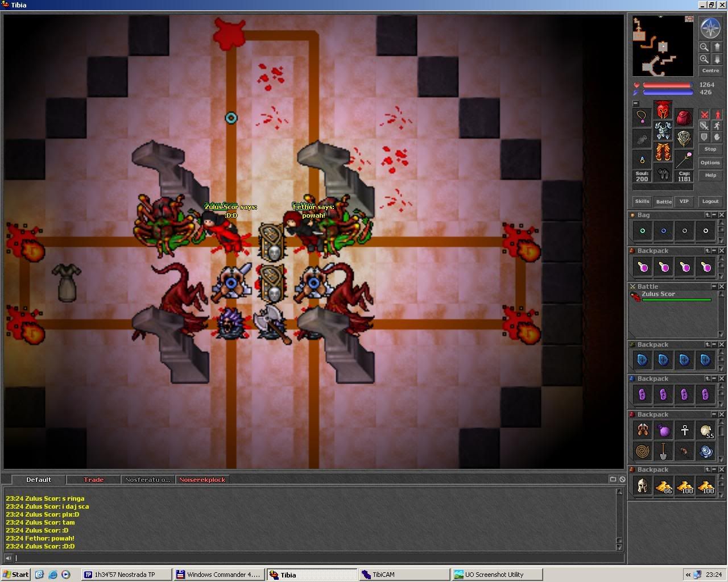The width and height of the screenshot is (728, 582).
Task: Click the red health bar
Action: (668, 85)
